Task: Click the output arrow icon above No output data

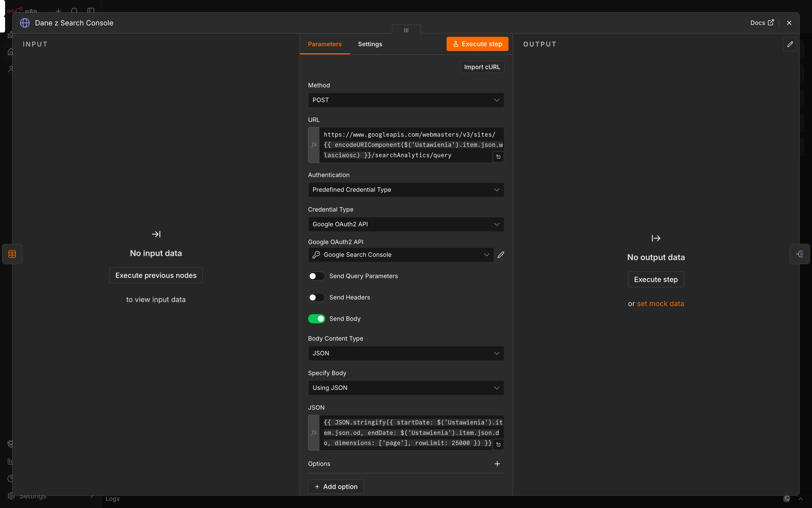Action: pyautogui.click(x=656, y=238)
